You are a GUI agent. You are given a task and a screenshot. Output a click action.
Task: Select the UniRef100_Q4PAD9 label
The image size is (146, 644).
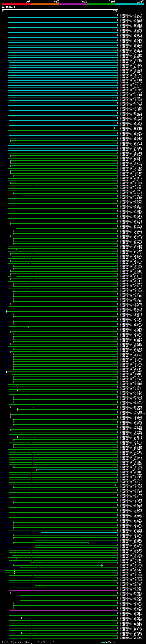pyautogui.click(x=131, y=319)
